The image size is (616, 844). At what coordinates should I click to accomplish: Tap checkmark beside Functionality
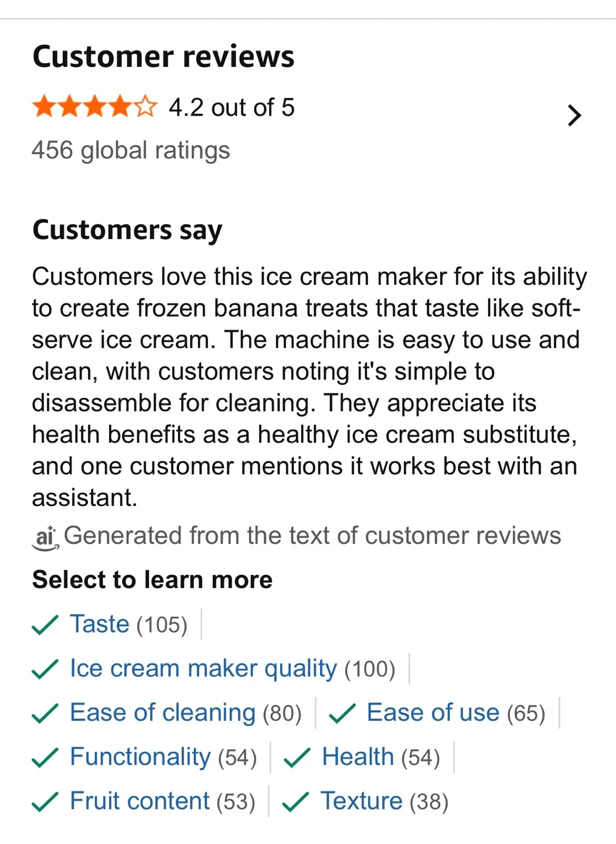tap(45, 758)
